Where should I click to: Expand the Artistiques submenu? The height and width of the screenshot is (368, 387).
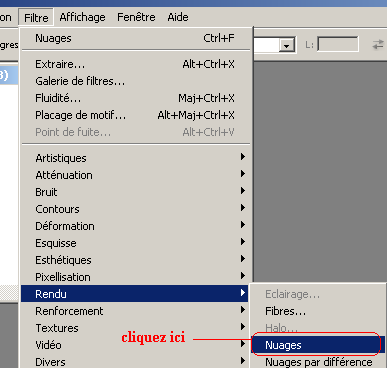coord(135,158)
